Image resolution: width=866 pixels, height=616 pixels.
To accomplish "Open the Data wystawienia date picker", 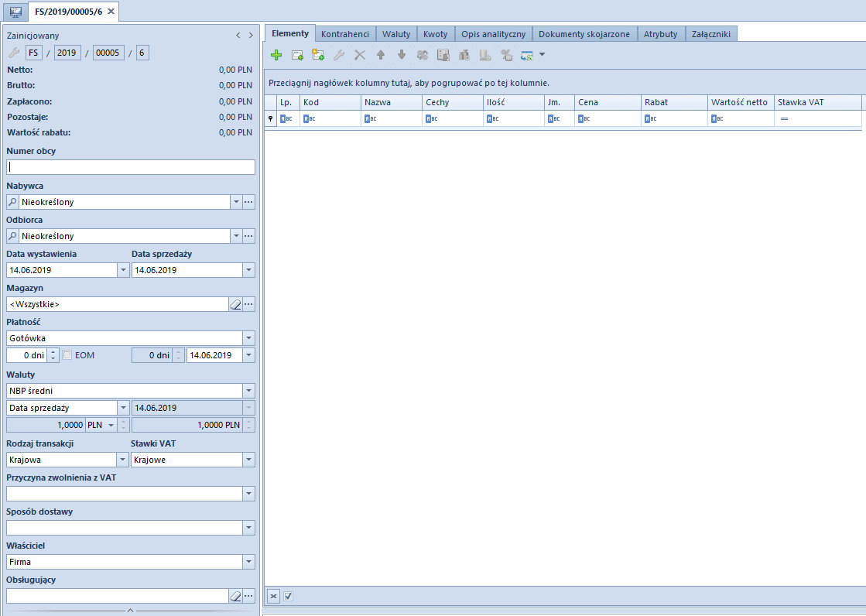I will [123, 270].
